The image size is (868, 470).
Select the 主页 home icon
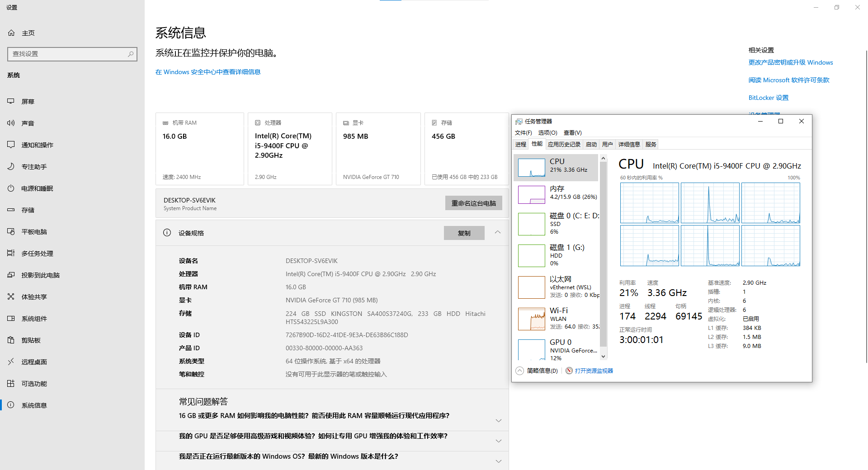11,33
